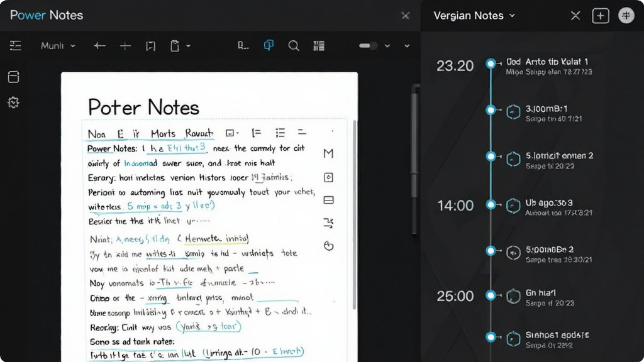Select the blue comment bubble icon
Image resolution: width=644 pixels, height=362 pixels.
coord(269,45)
